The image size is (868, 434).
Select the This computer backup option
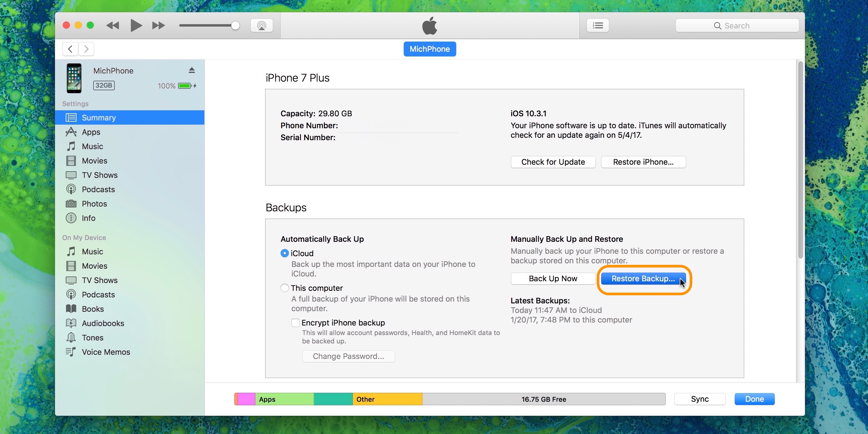284,288
